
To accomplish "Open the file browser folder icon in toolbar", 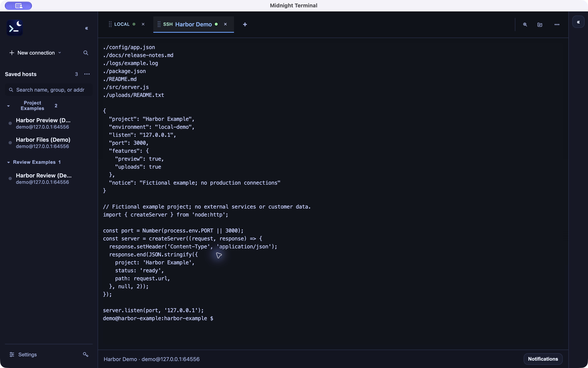I will (x=540, y=25).
